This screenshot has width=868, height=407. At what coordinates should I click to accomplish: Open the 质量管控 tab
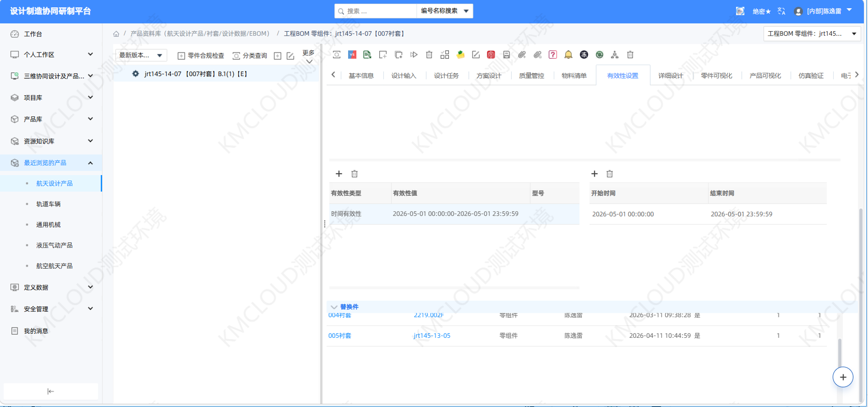click(x=532, y=76)
